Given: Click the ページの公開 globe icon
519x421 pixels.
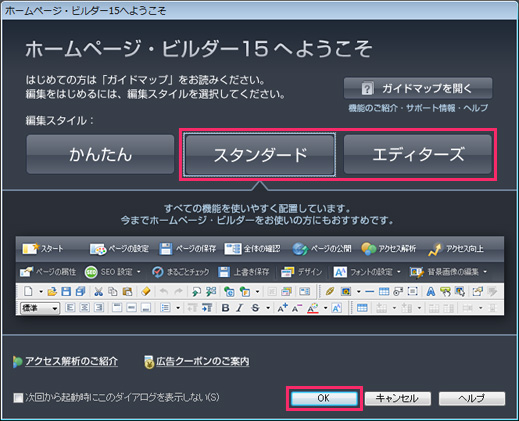Looking at the screenshot, I should tap(300, 249).
